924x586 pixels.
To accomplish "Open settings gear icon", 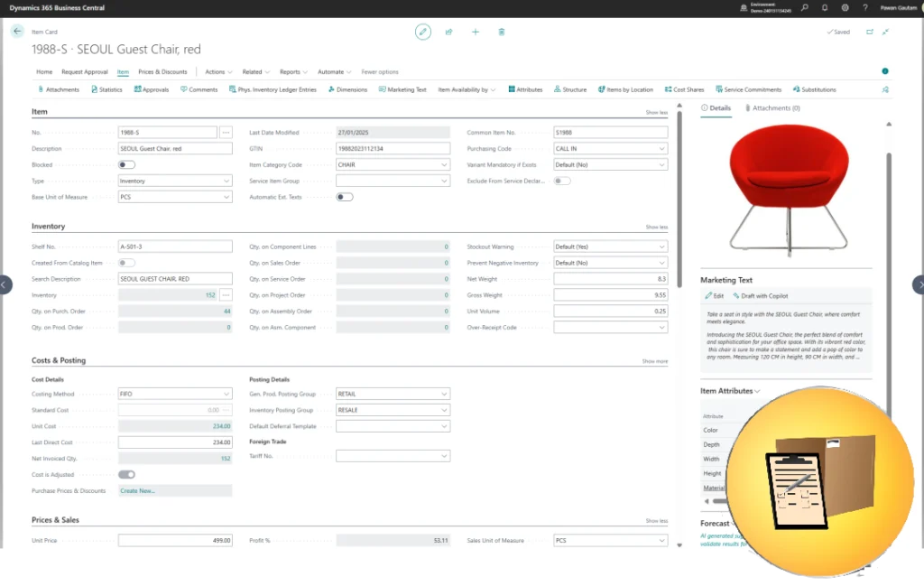I will [x=845, y=7].
